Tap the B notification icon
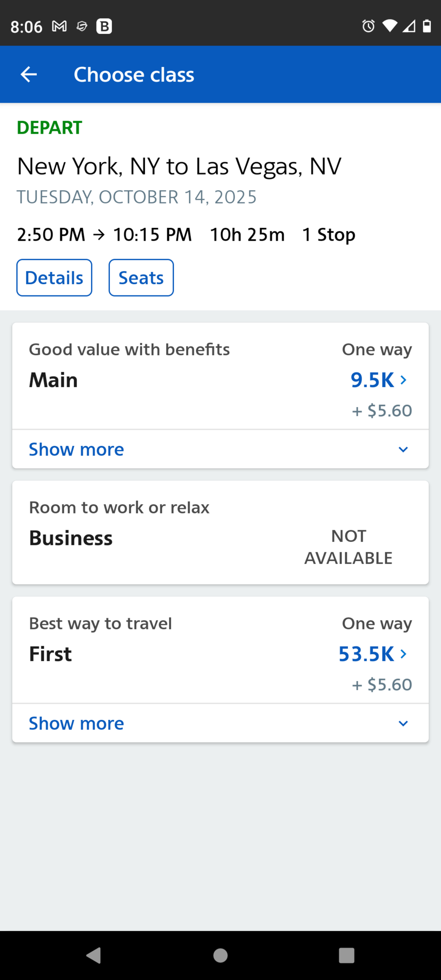 click(104, 26)
